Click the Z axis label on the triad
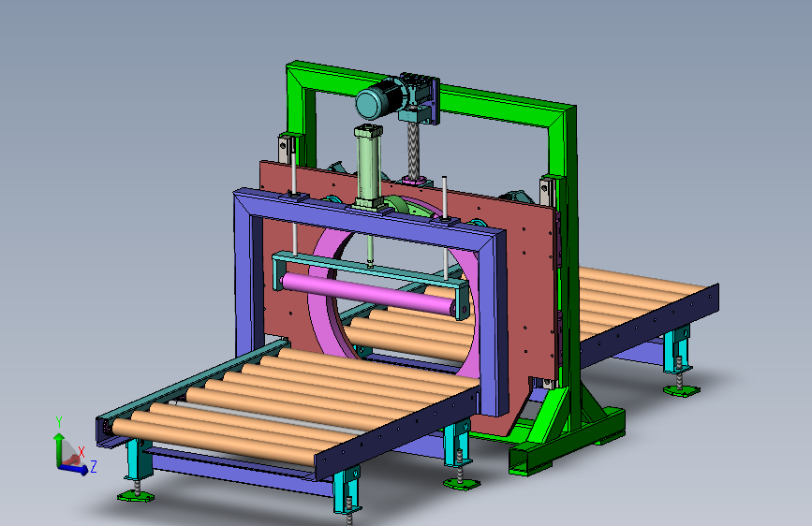 coord(94,466)
